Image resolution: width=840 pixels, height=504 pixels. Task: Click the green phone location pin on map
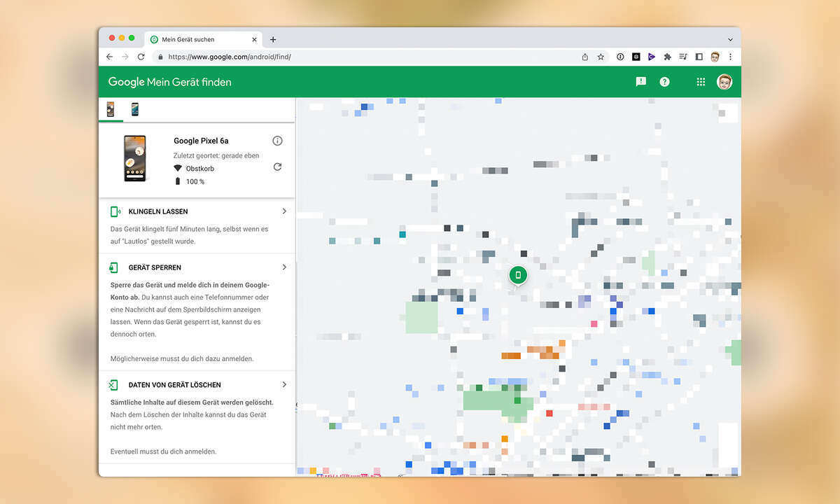(518, 276)
